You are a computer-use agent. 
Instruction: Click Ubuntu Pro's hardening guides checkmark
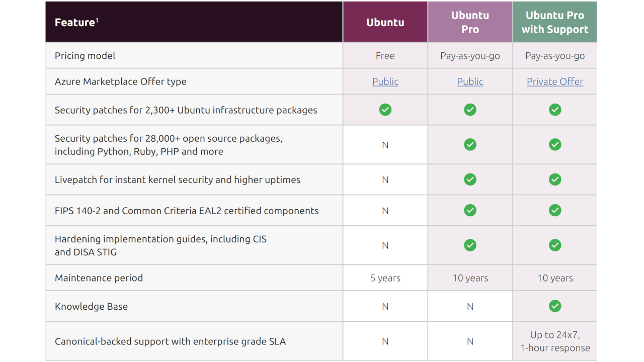click(470, 245)
